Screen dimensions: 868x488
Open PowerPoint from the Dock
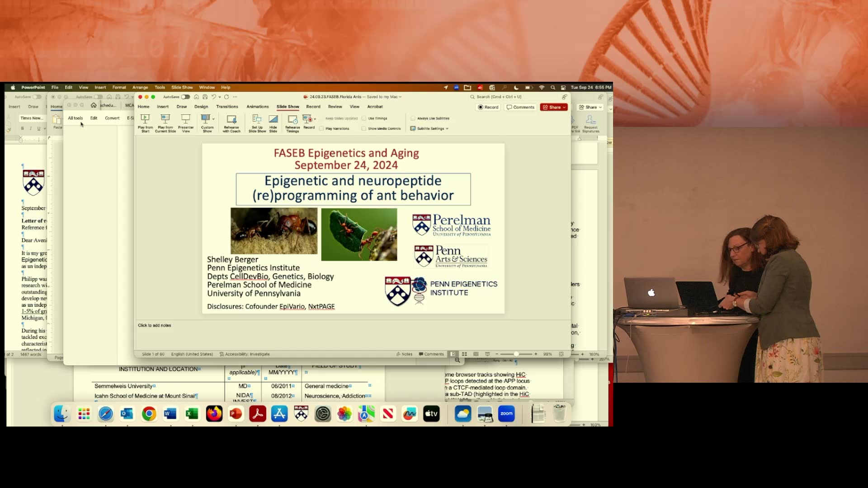coord(236,414)
